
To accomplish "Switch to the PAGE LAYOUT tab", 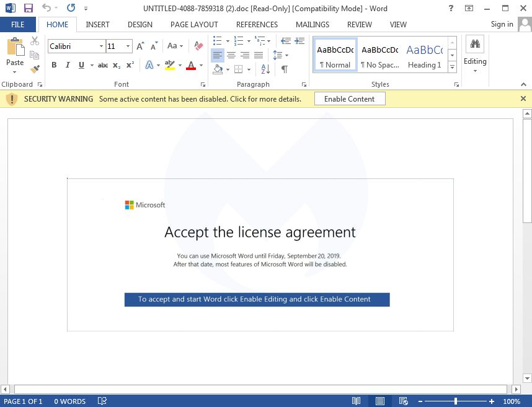I will point(194,24).
